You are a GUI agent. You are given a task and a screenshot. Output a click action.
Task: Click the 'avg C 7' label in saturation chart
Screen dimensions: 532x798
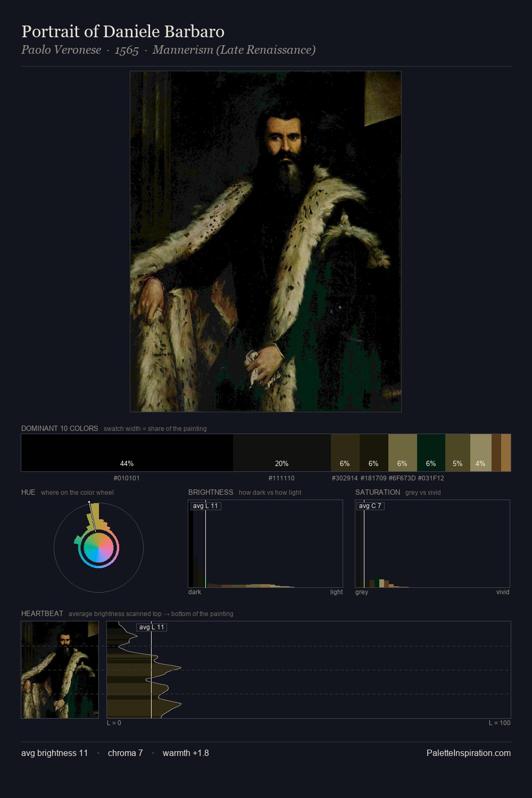point(370,506)
